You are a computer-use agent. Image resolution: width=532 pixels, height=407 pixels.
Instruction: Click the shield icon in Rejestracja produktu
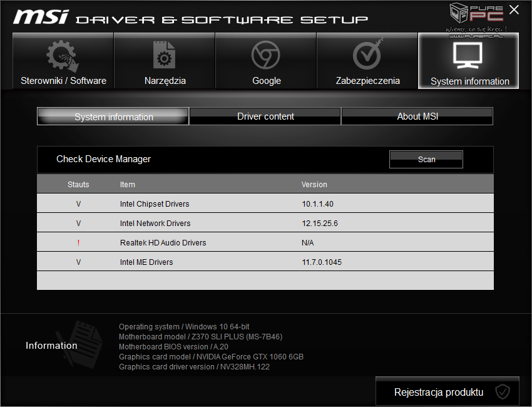[x=503, y=392]
